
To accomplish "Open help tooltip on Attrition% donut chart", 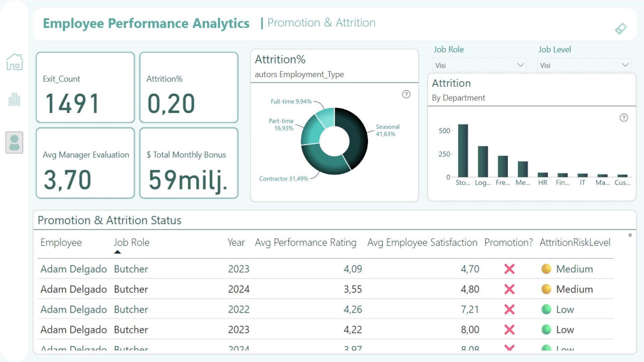I will click(x=406, y=94).
